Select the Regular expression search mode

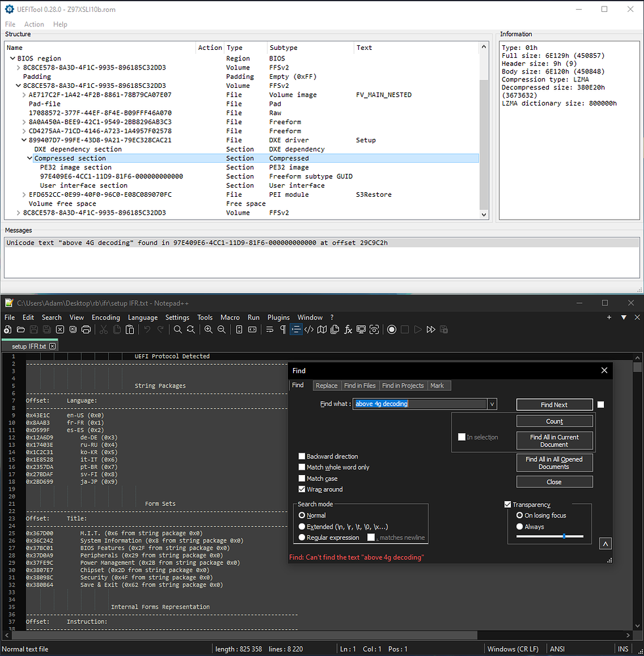pos(302,538)
